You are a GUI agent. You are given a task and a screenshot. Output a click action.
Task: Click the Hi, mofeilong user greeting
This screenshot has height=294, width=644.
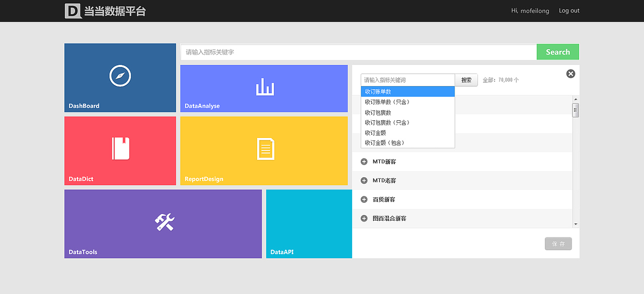coord(530,11)
